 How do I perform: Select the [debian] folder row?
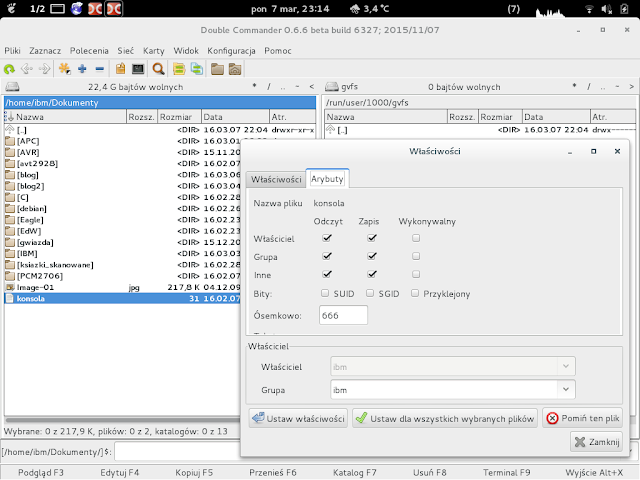(122, 209)
